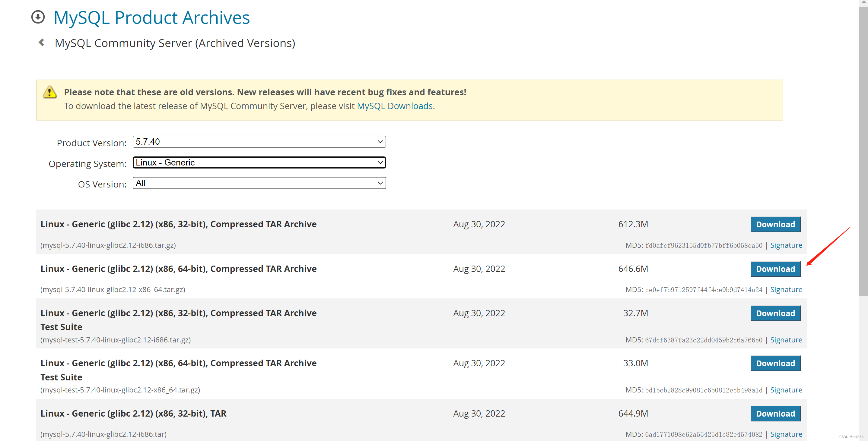
Task: Click the yellow warning triangle icon
Action: [x=50, y=92]
